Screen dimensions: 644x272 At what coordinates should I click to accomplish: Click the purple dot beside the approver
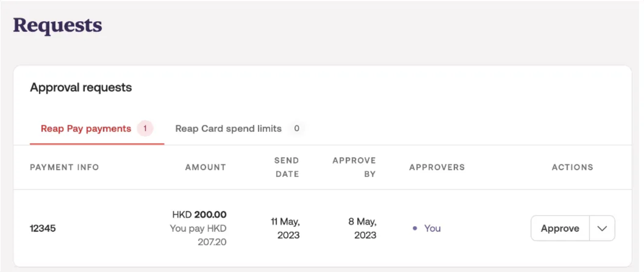415,228
